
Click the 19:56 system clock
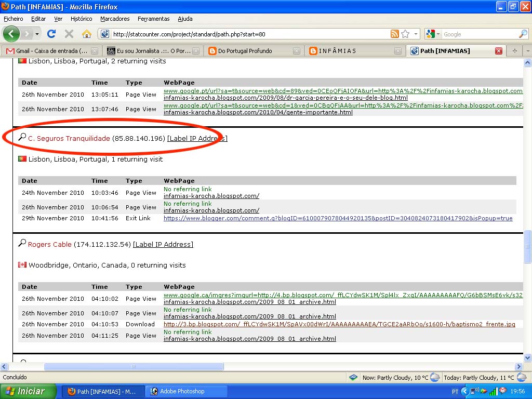click(517, 392)
